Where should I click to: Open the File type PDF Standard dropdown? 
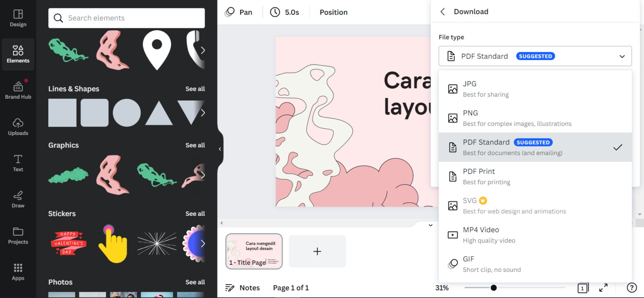pyautogui.click(x=535, y=56)
